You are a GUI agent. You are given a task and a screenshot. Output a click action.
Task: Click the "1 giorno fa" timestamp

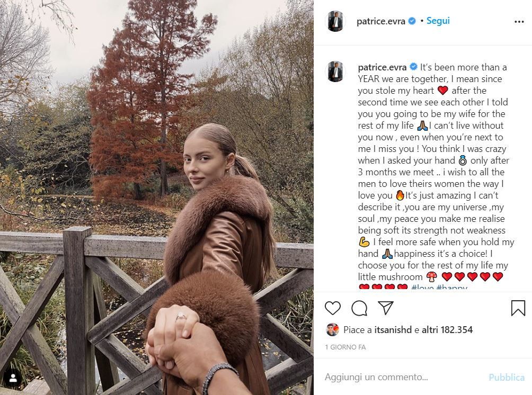point(345,347)
